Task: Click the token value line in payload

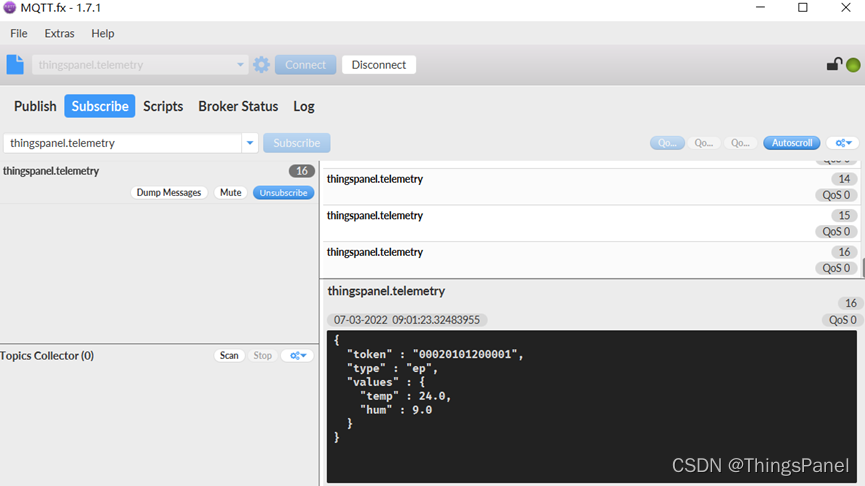Action: coord(435,354)
